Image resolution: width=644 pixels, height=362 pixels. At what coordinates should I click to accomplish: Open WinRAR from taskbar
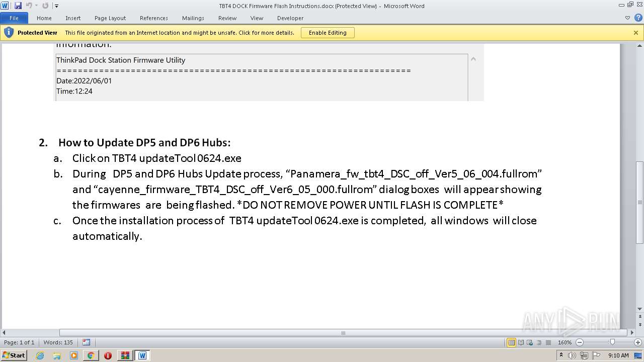125,355
